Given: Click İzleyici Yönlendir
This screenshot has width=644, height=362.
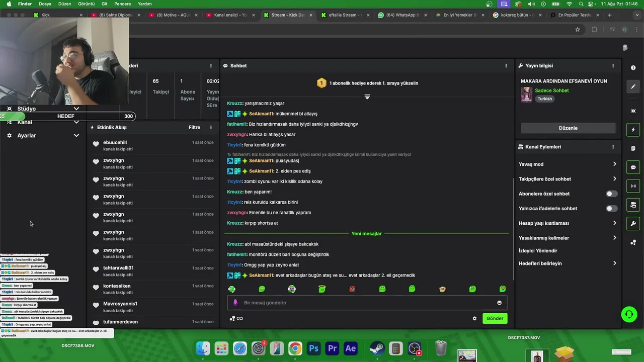Looking at the screenshot, I should (x=538, y=250).
